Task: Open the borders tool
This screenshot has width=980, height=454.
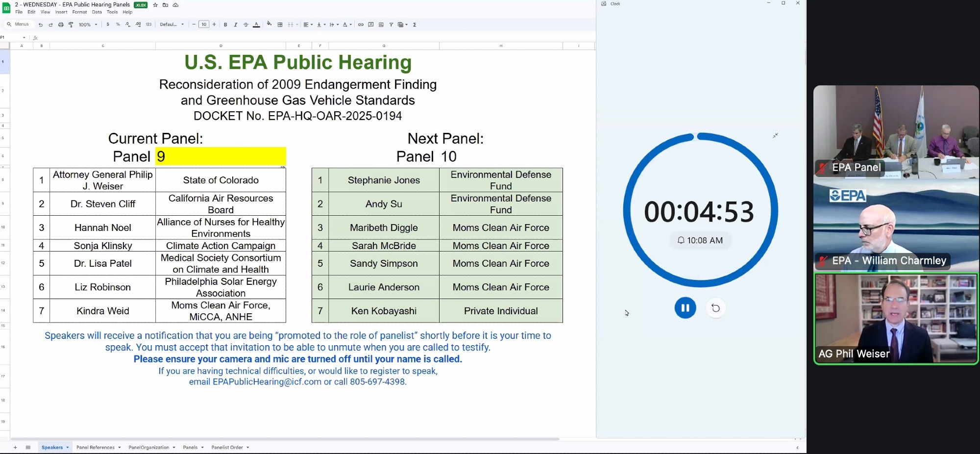Action: pyautogui.click(x=280, y=25)
